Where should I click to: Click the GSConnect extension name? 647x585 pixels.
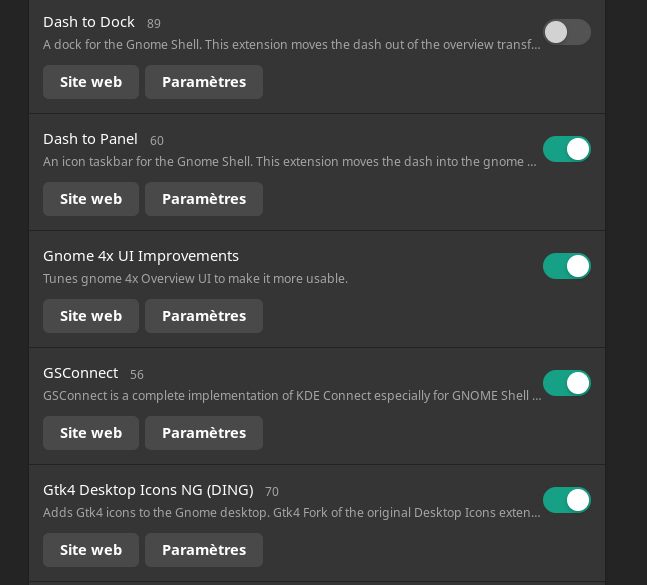[x=81, y=373]
